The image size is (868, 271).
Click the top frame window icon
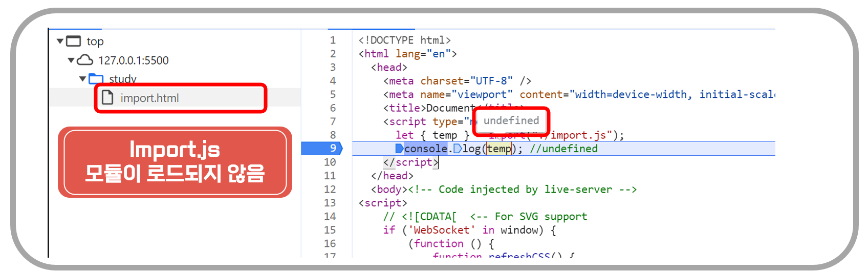(74, 41)
